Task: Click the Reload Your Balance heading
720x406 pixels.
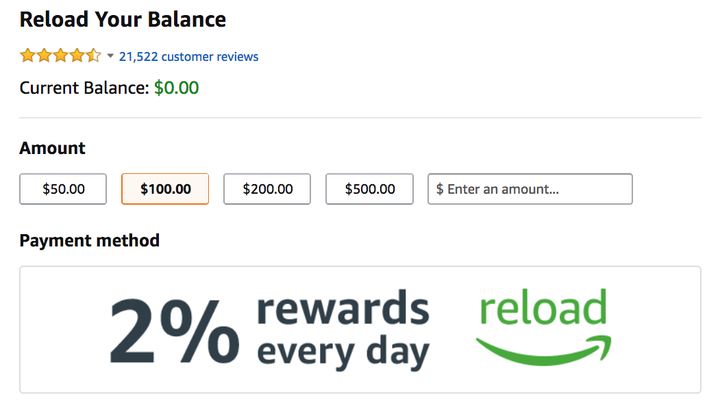Action: [x=123, y=20]
